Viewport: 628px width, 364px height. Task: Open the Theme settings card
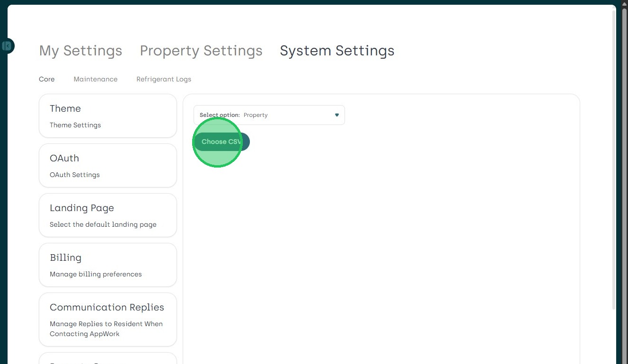coord(108,116)
